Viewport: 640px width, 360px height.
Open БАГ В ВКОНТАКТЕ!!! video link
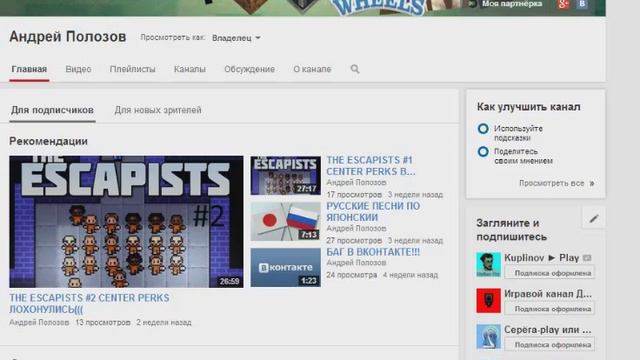click(373, 252)
